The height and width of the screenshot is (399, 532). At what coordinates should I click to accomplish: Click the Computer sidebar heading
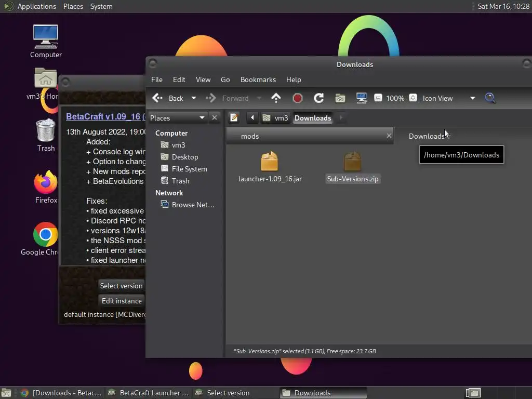[171, 133]
